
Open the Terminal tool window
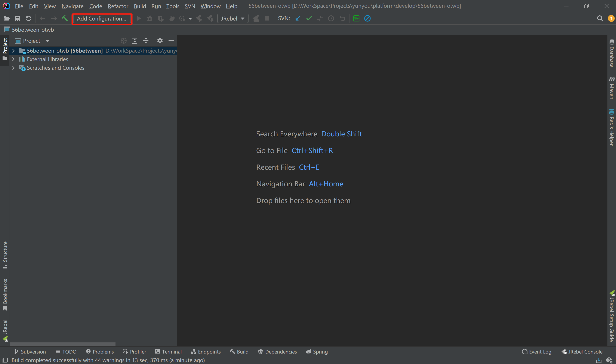pos(168,351)
